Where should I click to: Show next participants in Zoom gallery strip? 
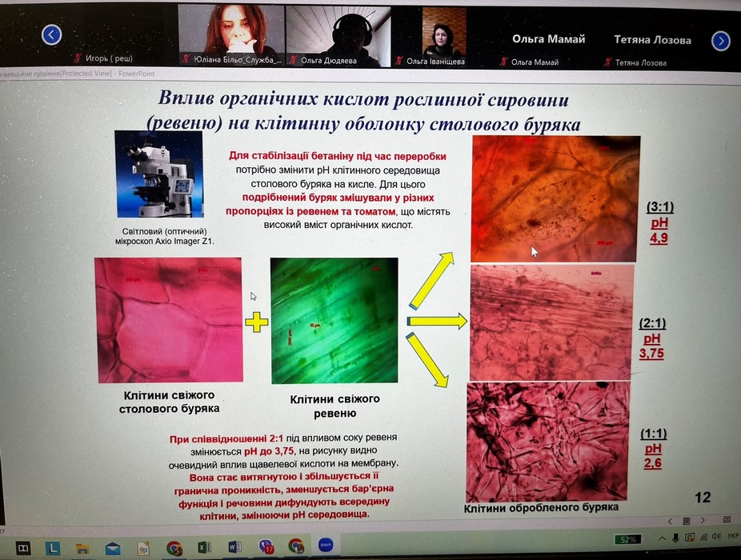720,40
